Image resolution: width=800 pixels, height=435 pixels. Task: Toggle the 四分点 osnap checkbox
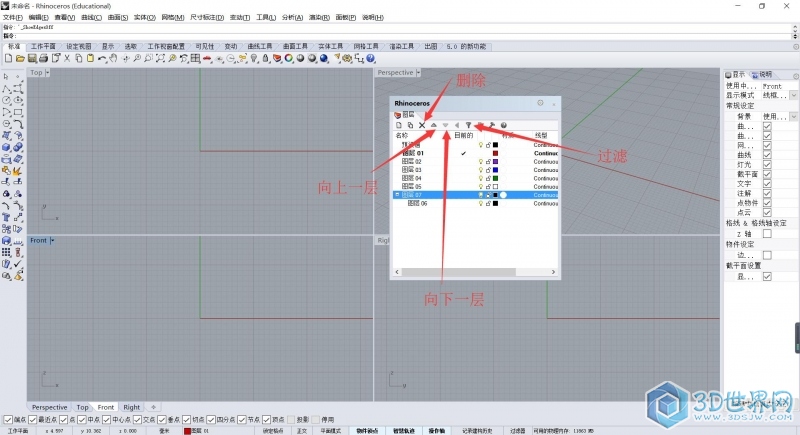click(x=211, y=420)
